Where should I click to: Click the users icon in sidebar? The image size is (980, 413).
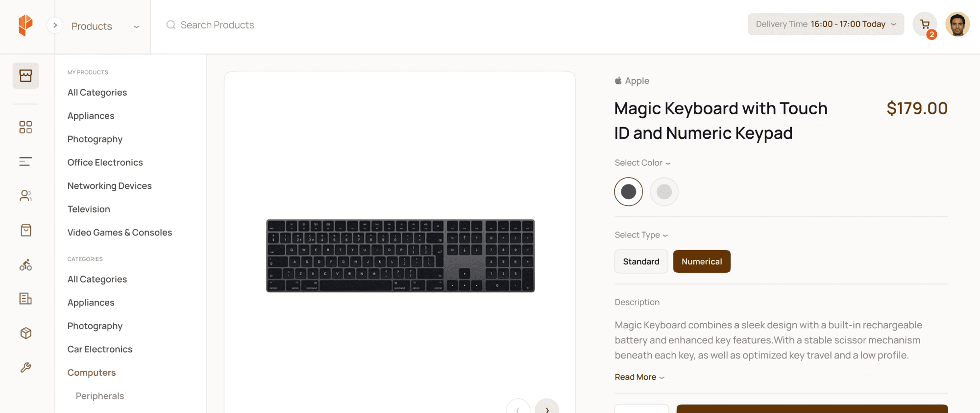click(x=25, y=196)
